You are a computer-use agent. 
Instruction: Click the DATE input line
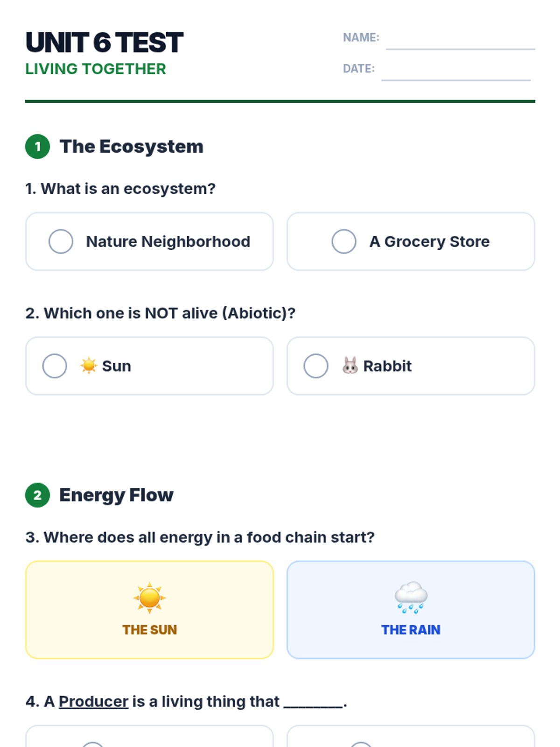455,72
